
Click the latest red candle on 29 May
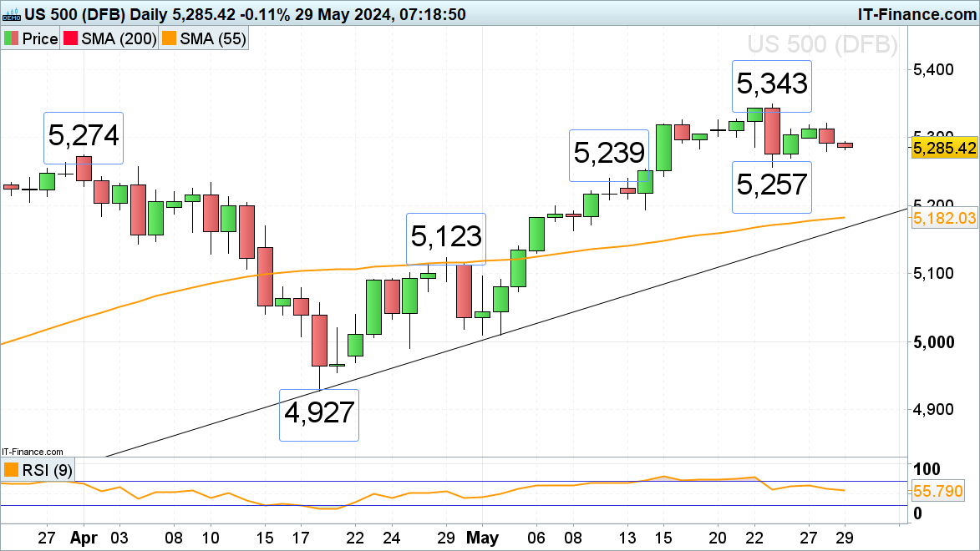coord(845,145)
